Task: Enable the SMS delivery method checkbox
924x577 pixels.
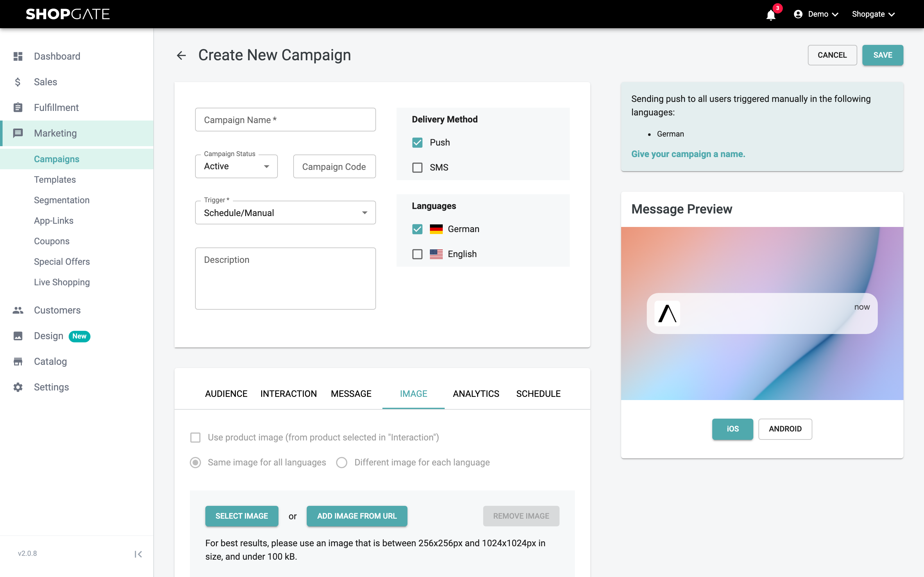Action: click(x=417, y=168)
